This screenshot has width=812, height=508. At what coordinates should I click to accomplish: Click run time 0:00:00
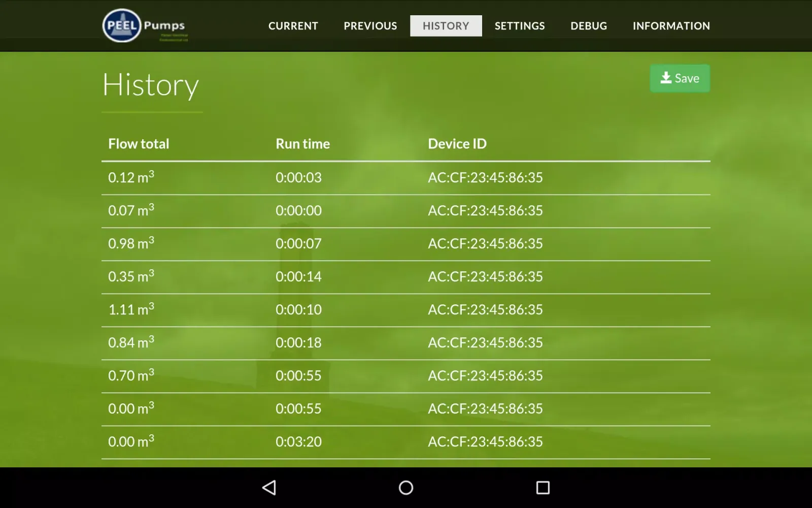(x=298, y=210)
